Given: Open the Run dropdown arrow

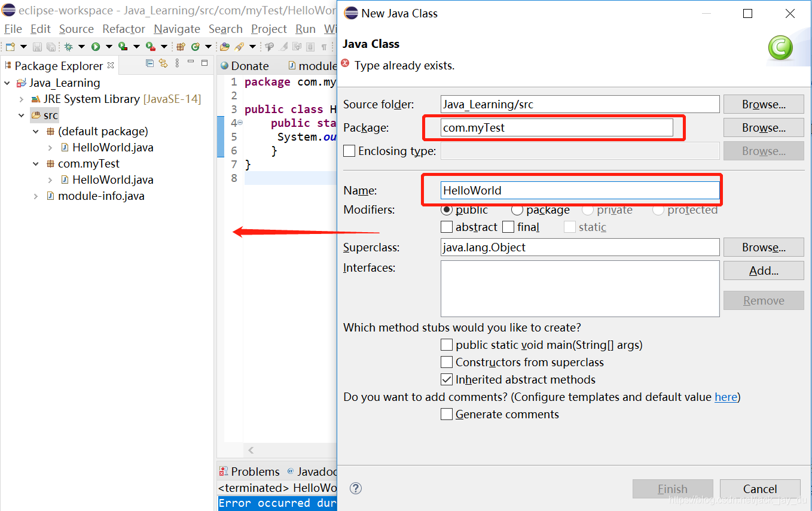Looking at the screenshot, I should (x=109, y=47).
